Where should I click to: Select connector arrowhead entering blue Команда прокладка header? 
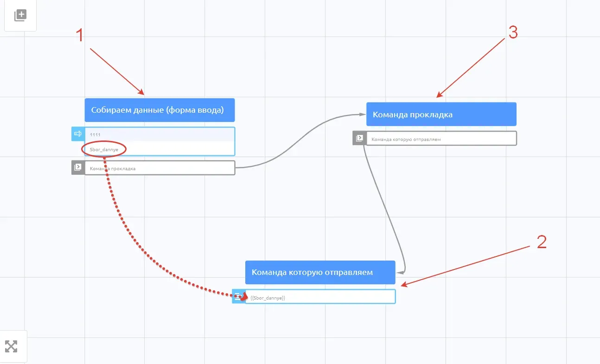363,115
